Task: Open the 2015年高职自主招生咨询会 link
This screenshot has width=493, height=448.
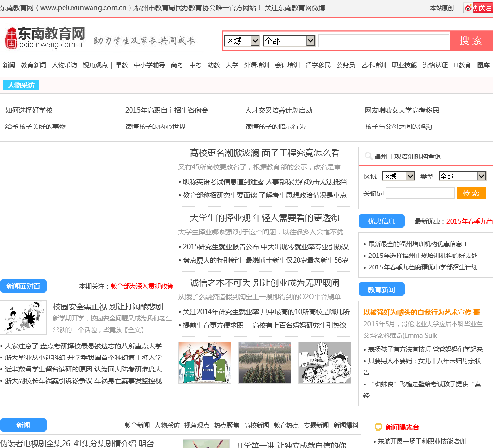Action: point(167,110)
